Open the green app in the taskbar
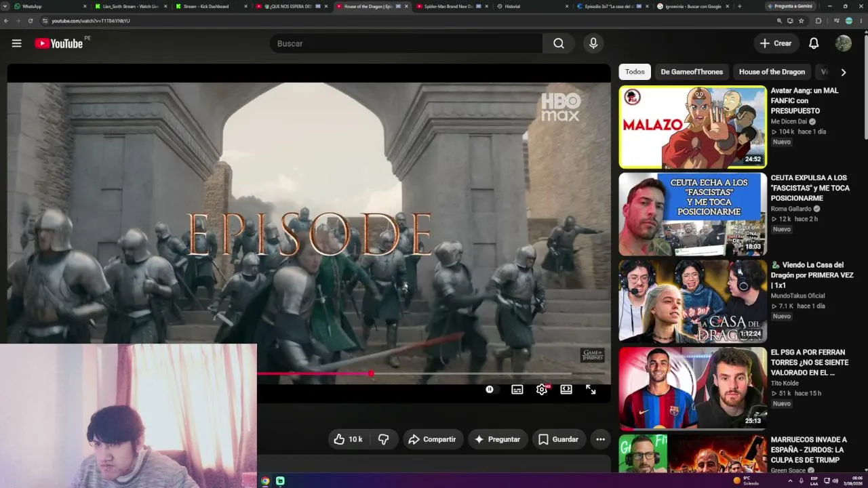This screenshot has width=868, height=488. (280, 481)
